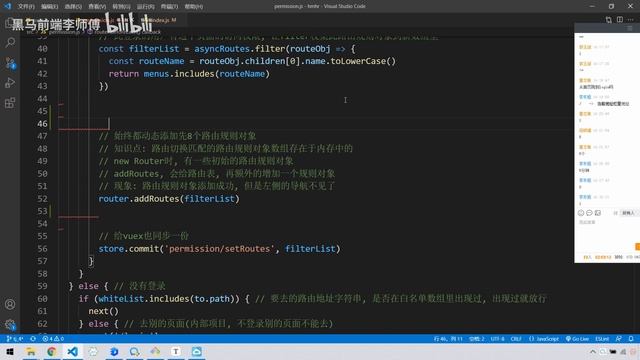Click the VS Code taskbar icon
The width and height of the screenshot is (640, 360).
pos(72,351)
